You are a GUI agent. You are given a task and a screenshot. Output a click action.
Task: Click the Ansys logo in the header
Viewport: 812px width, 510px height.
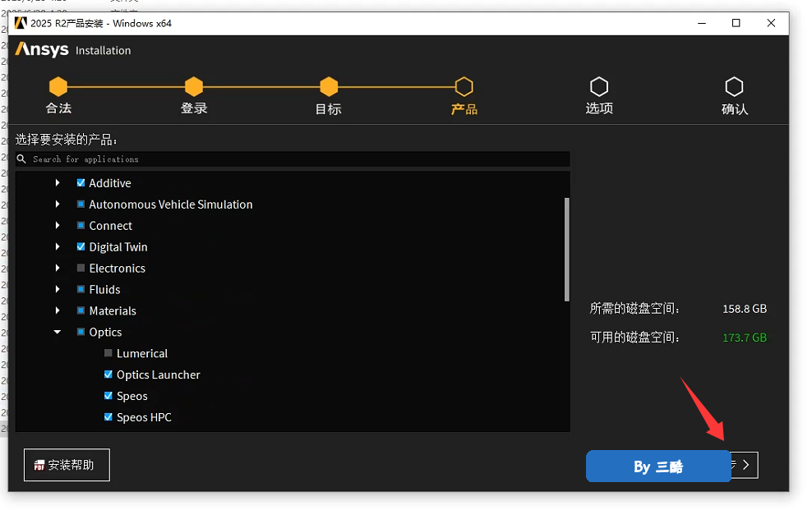point(42,49)
